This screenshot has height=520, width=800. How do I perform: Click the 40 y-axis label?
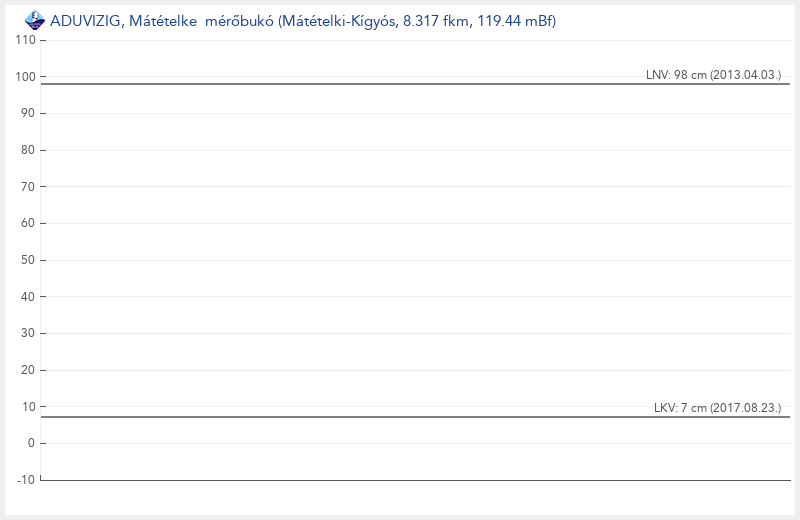pos(29,297)
